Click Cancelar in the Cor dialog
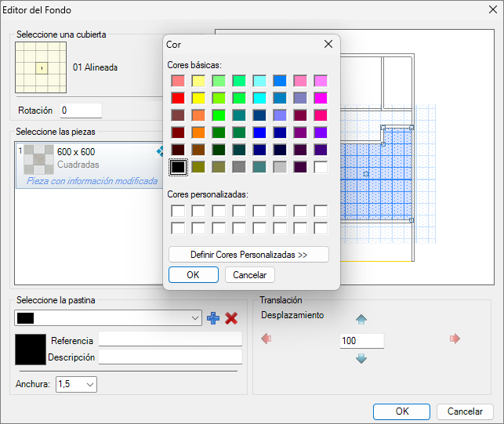This screenshot has width=504, height=424. point(250,275)
